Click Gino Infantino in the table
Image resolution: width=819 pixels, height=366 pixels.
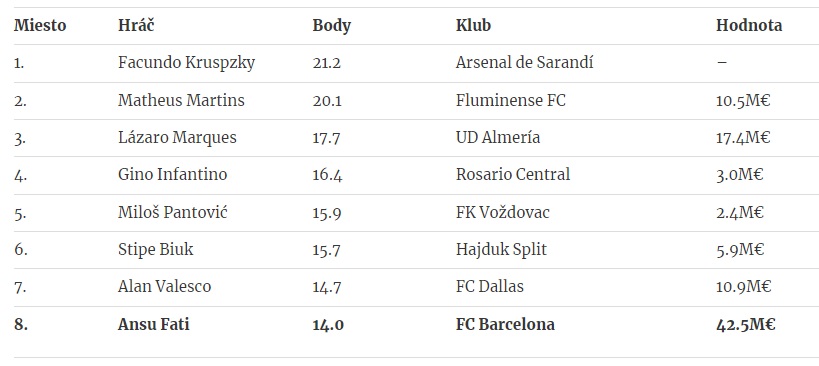pyautogui.click(x=172, y=174)
